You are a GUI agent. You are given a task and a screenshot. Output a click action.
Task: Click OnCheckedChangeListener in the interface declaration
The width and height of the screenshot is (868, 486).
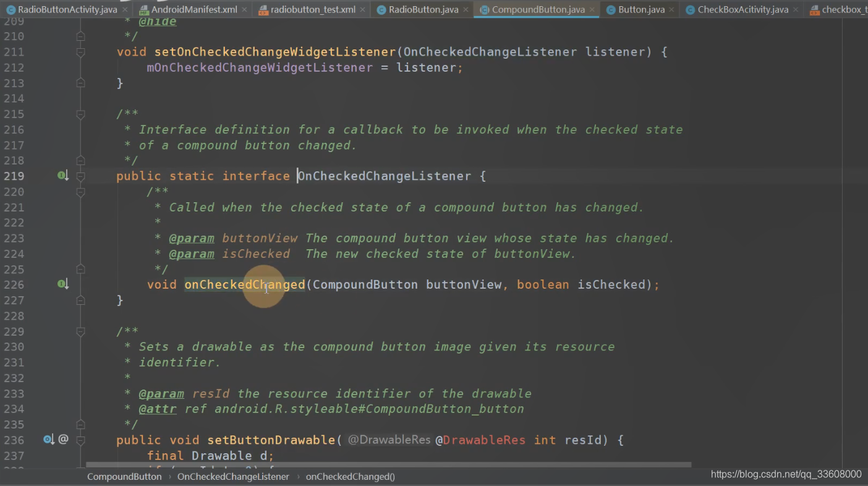(384, 176)
